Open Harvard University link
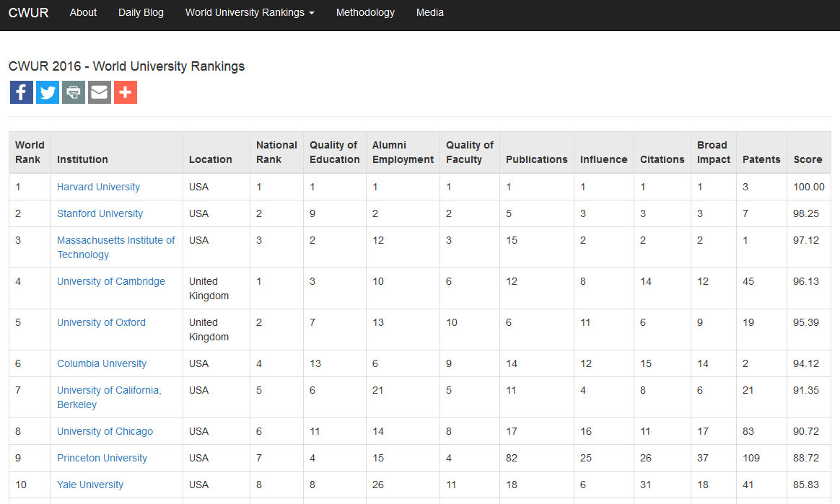Image resolution: width=840 pixels, height=504 pixels. (x=99, y=187)
